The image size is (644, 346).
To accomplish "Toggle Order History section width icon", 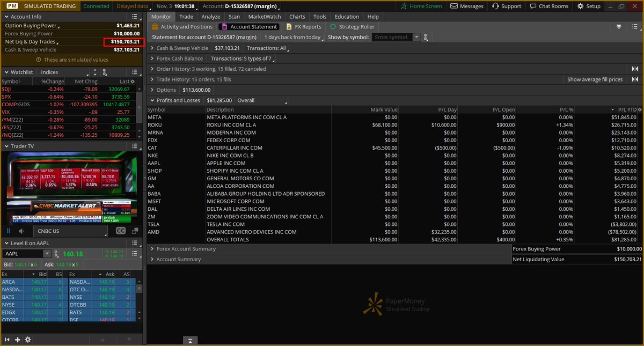I will coord(635,69).
